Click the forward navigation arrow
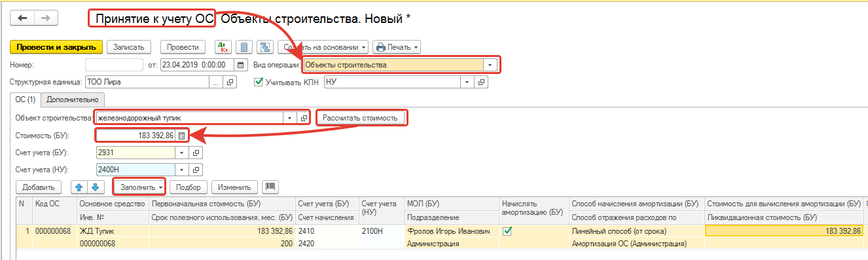Viewport: 868px width, 260px height. [x=46, y=18]
